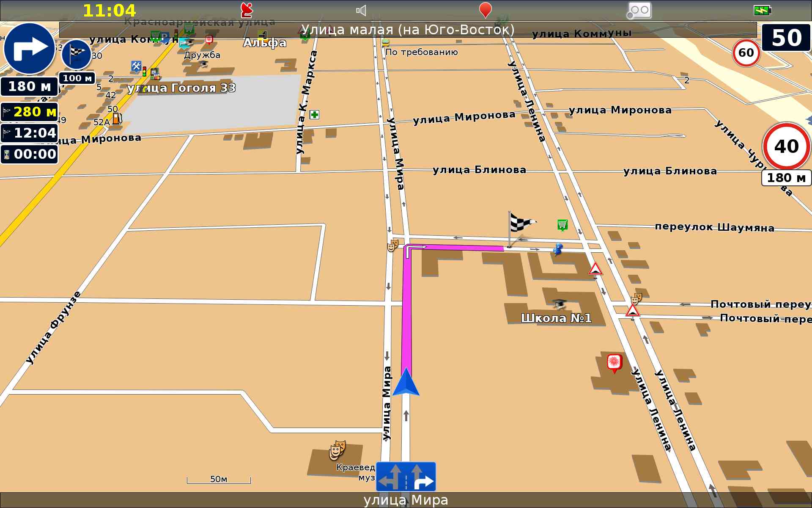Click the battery charging indicator
This screenshot has width=812, height=508.
tap(762, 10)
